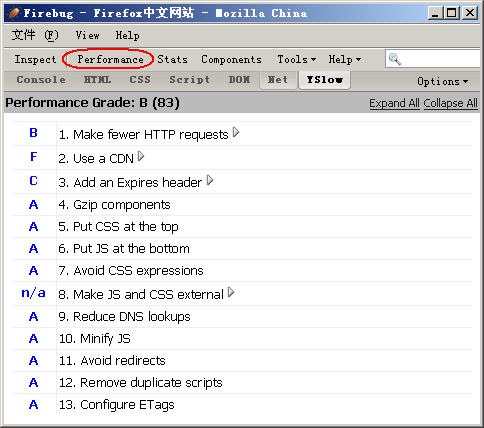
Task: Switch to the Script tab
Action: click(190, 80)
